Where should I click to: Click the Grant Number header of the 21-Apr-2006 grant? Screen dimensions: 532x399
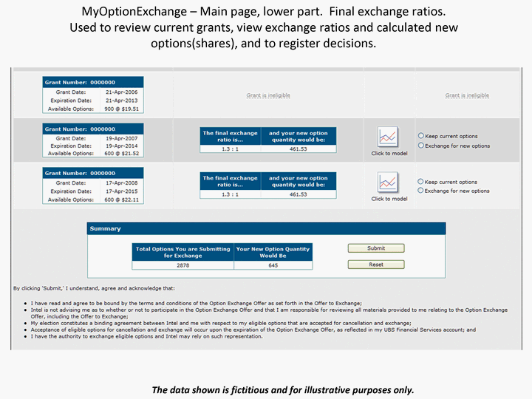click(x=93, y=82)
